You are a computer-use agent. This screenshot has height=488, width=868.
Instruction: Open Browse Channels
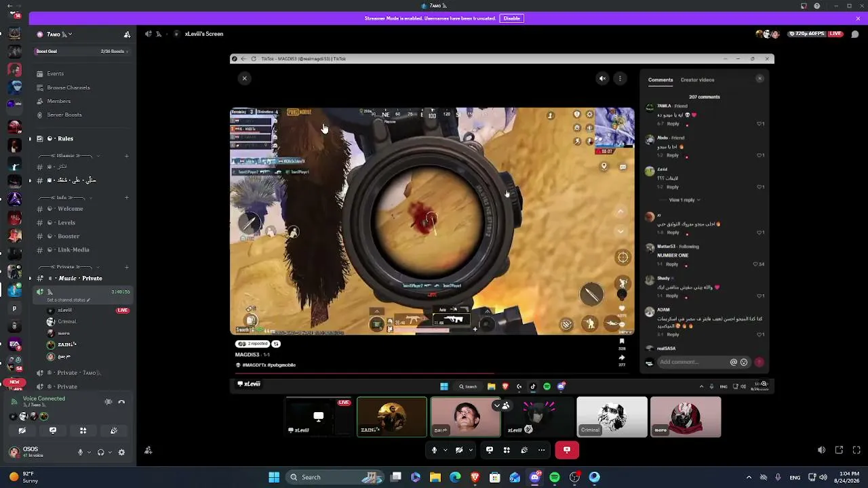[x=82, y=87]
